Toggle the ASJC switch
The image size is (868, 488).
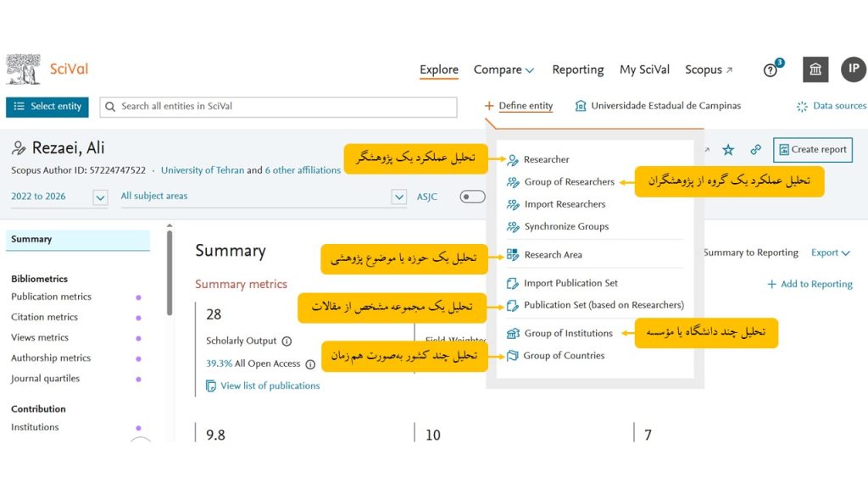pos(472,197)
